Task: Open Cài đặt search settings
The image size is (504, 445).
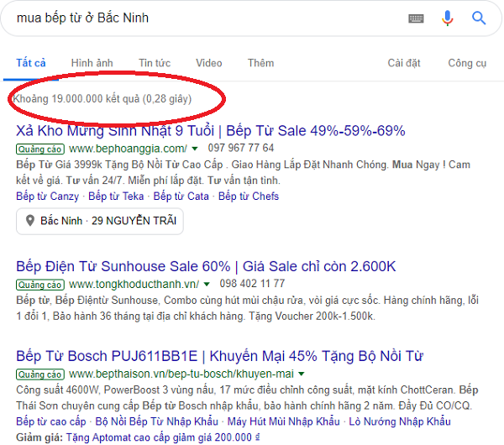Action: coord(404,63)
